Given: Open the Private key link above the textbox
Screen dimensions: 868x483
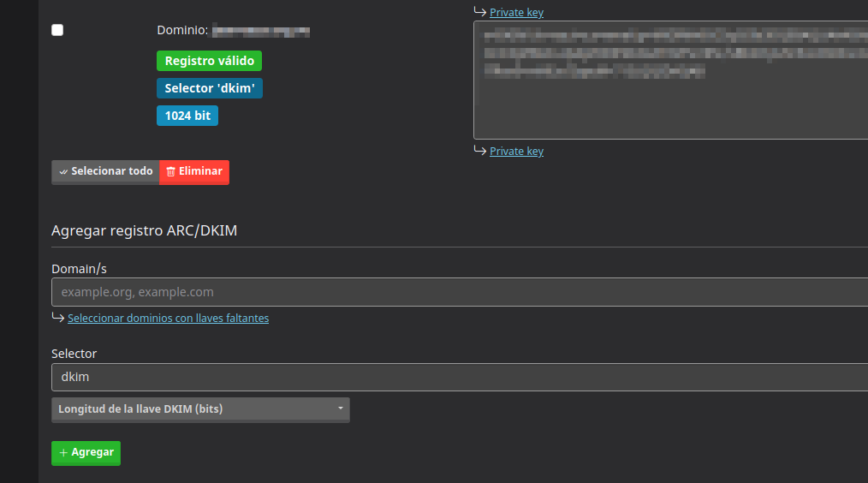Looking at the screenshot, I should (516, 13).
